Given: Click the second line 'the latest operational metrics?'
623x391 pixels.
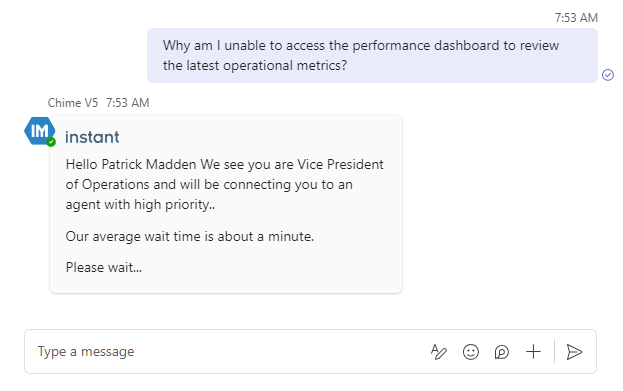Looking at the screenshot, I should point(255,65).
